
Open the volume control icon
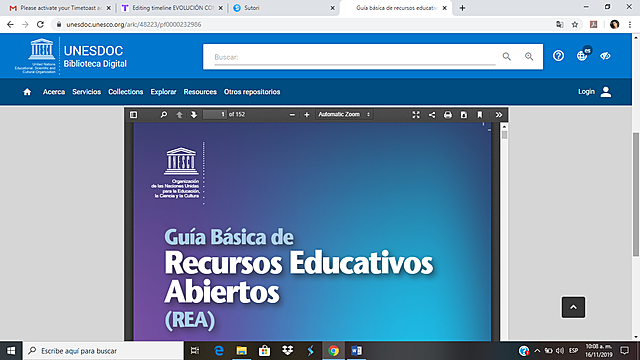pyautogui.click(x=560, y=351)
